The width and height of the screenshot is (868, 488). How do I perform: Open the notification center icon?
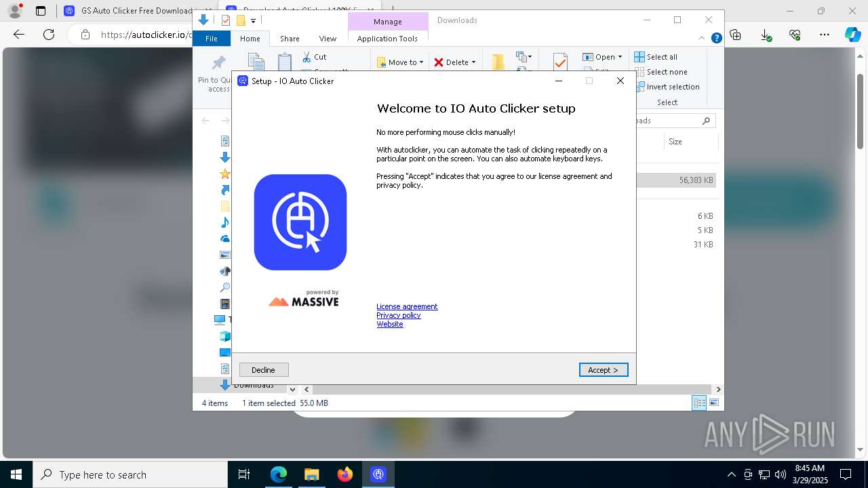coord(846,474)
